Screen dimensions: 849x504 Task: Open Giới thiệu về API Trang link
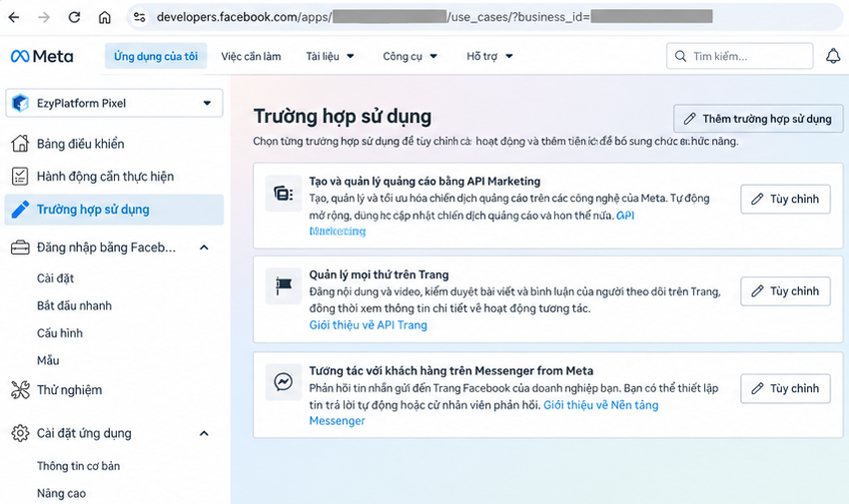369,325
